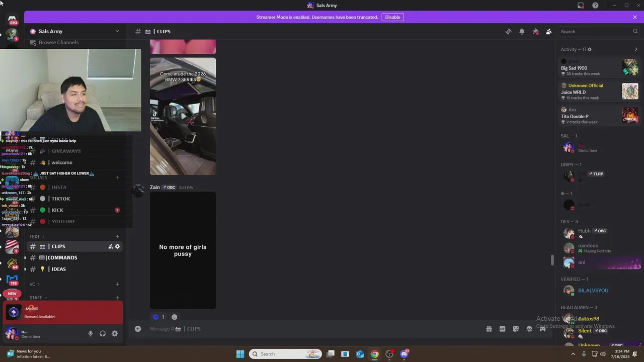Open the gift Nitro icon
Viewport: 644px width, 362px height.
(489, 329)
